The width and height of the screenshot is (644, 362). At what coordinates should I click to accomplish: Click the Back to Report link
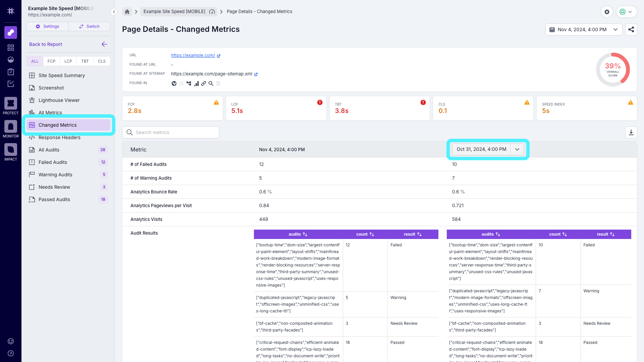click(x=46, y=44)
